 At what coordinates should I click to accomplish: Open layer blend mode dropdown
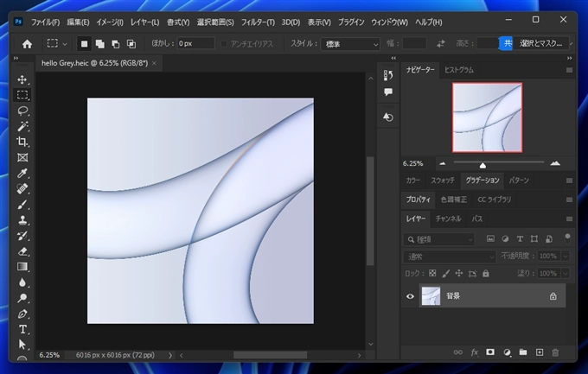(450, 257)
